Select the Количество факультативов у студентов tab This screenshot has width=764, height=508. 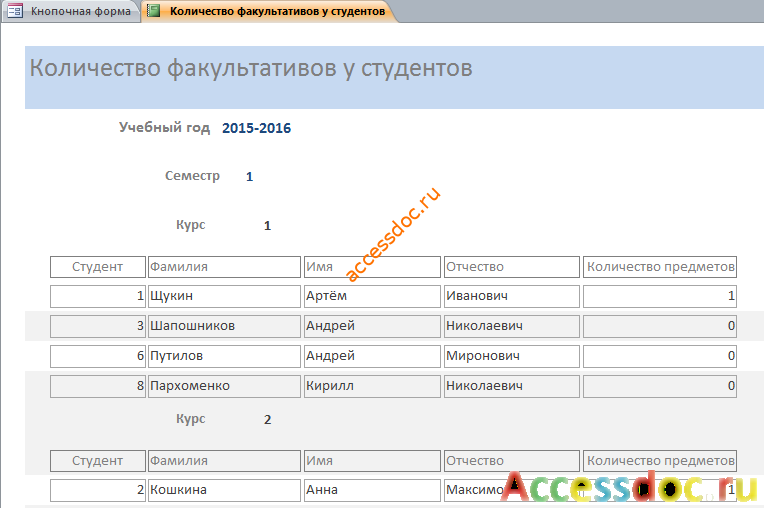269,11
